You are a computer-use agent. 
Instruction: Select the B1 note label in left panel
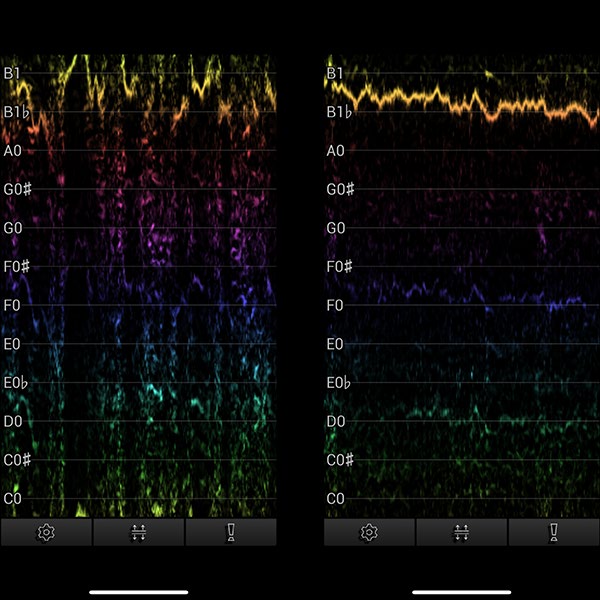tap(12, 73)
